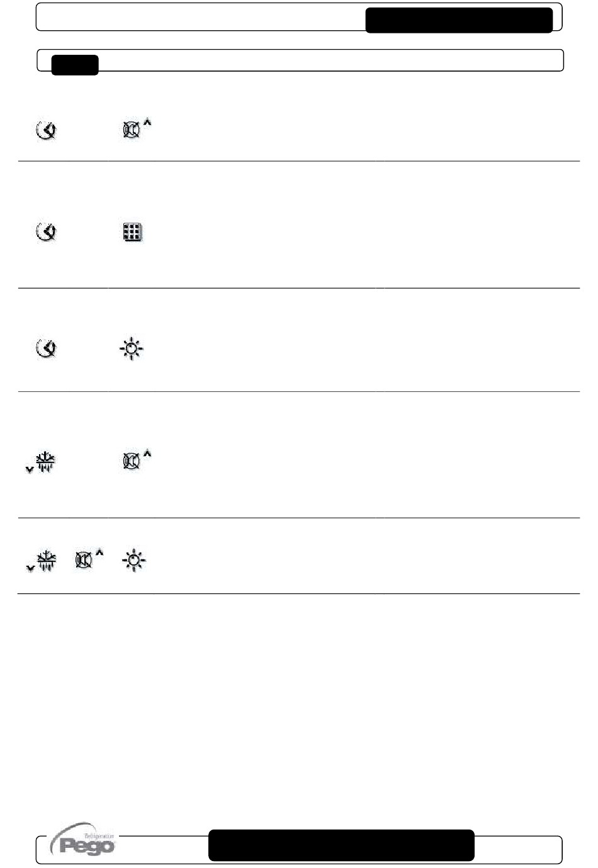598x868 pixels.
Task: Click the Pego logo in the footer
Action: tap(84, 839)
